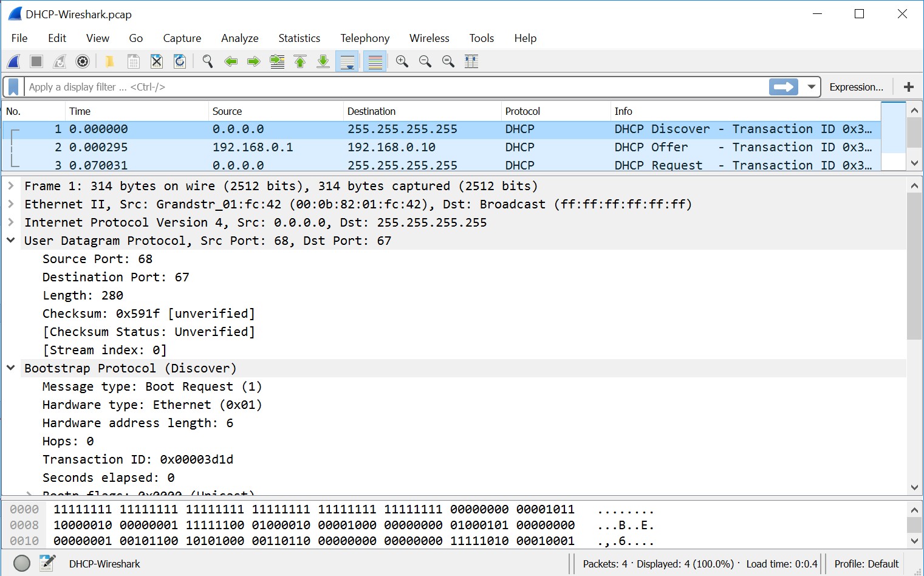924x576 pixels.
Task: Reload this capture file
Action: [x=179, y=61]
